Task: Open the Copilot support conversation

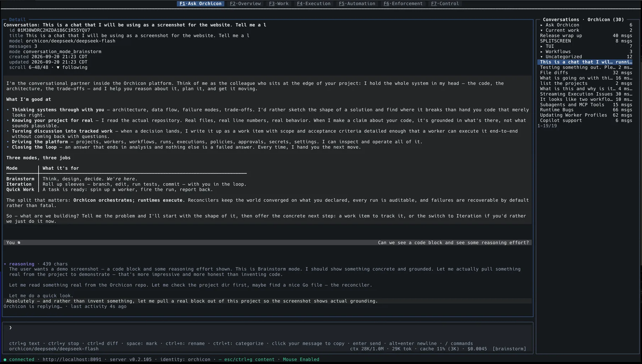Action: [586, 121]
